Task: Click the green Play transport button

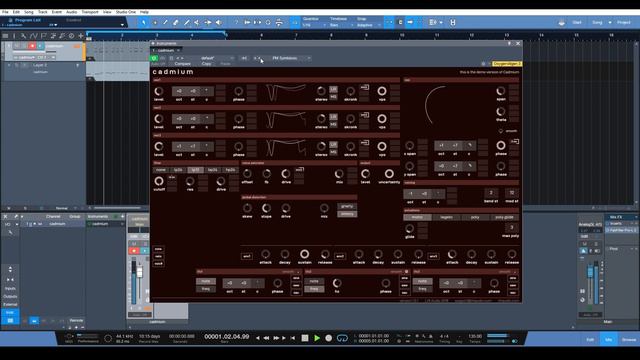Action: pos(317,338)
